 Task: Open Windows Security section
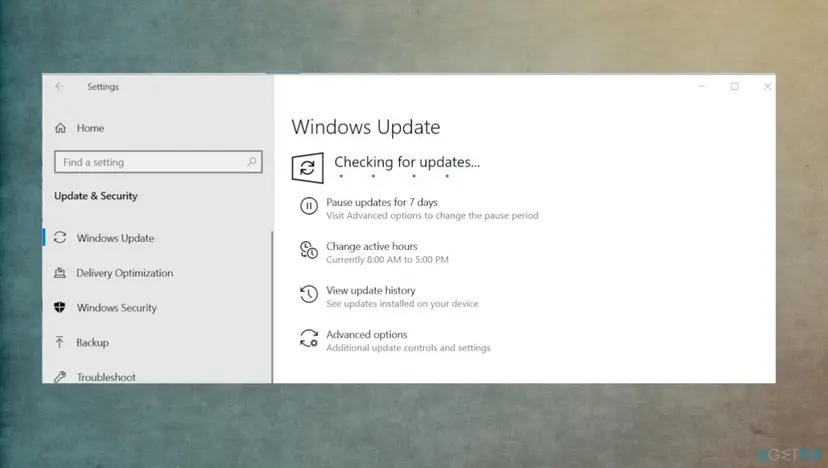pyautogui.click(x=117, y=308)
